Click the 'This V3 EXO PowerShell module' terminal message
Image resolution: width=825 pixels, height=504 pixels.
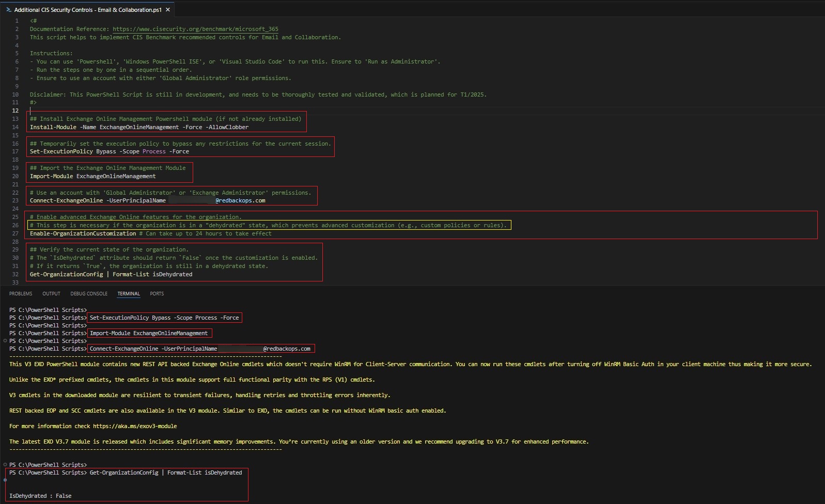(411, 364)
